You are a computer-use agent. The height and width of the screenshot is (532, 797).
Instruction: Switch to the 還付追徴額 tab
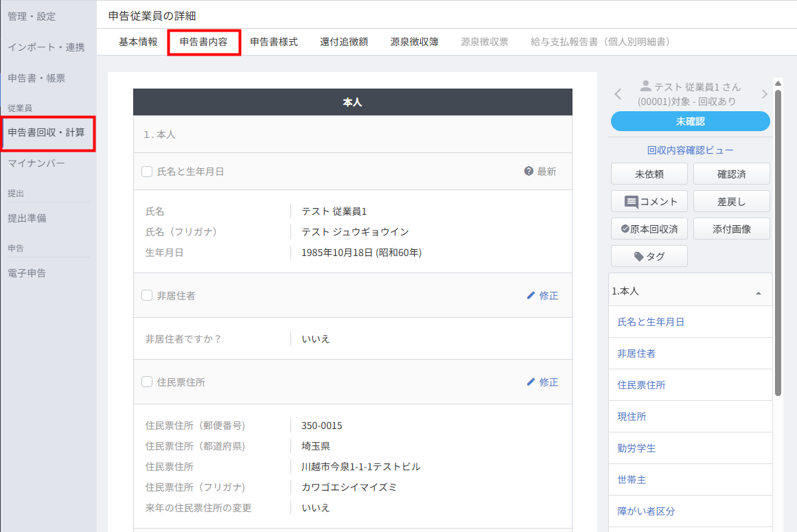click(344, 42)
